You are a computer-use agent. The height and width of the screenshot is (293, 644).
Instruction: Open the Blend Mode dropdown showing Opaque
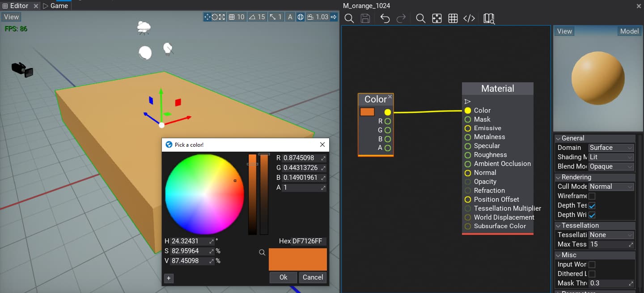pos(611,166)
